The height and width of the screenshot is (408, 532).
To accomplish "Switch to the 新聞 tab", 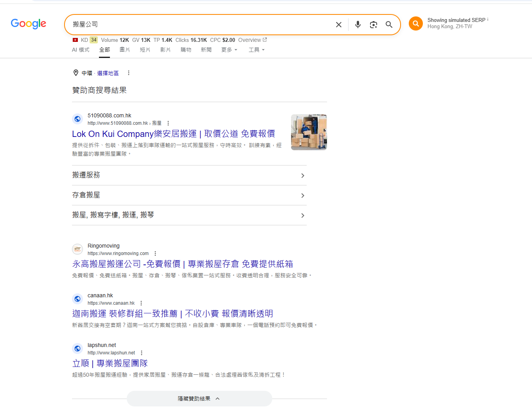I will click(x=206, y=50).
